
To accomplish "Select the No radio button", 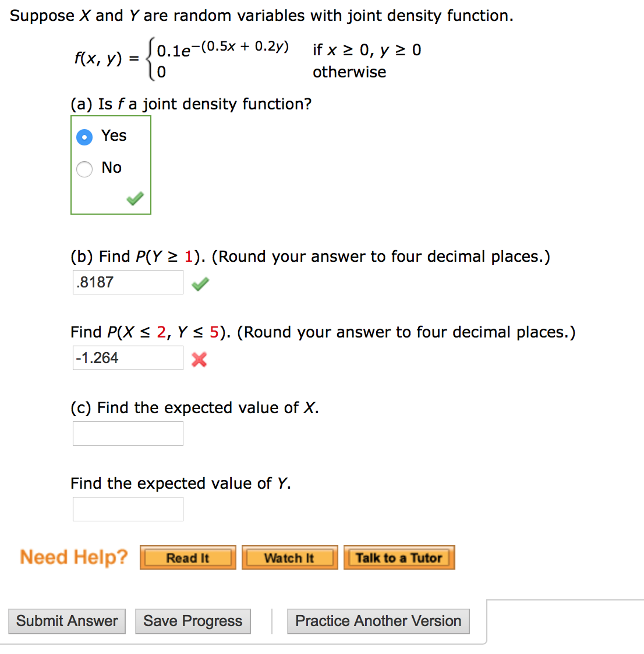I will click(x=84, y=168).
